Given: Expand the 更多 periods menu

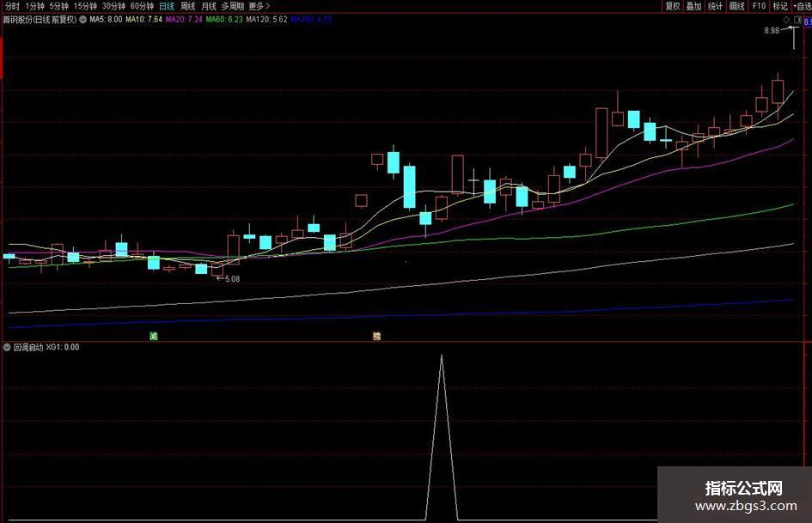Looking at the screenshot, I should (x=259, y=6).
